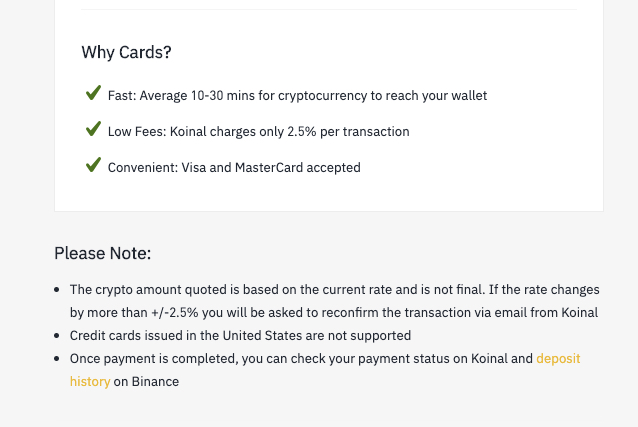Click the "on Binance" text
This screenshot has width=638, height=427.
(x=146, y=381)
